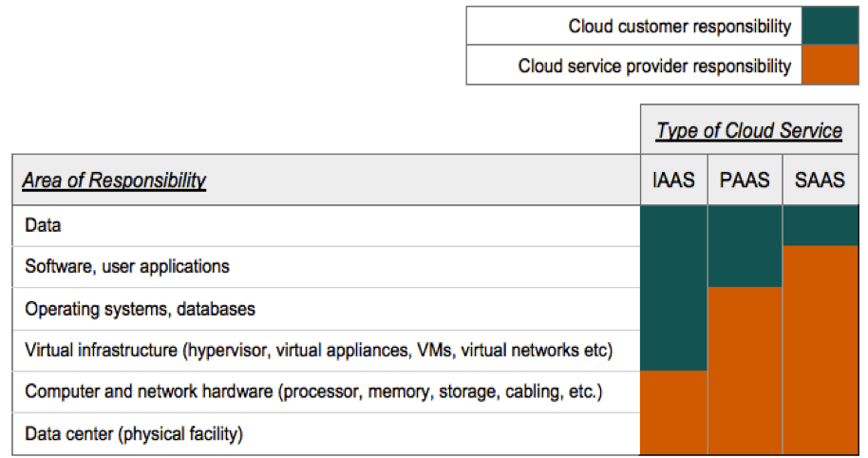
Task: Click the orange provider responsibility legend swatch
Action: pos(831,66)
